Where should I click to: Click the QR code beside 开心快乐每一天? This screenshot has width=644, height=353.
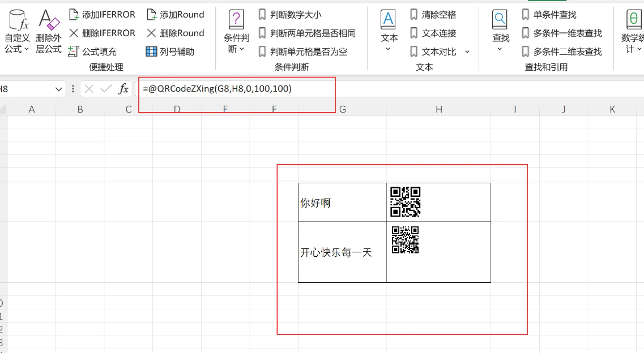click(406, 240)
